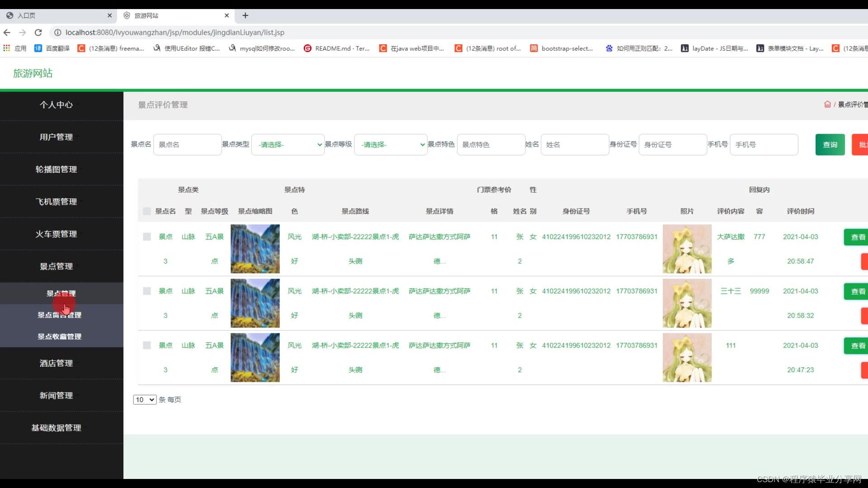This screenshot has height=488, width=868.
Task: Open the 表单模块文档 bookmark
Action: click(x=790, y=48)
